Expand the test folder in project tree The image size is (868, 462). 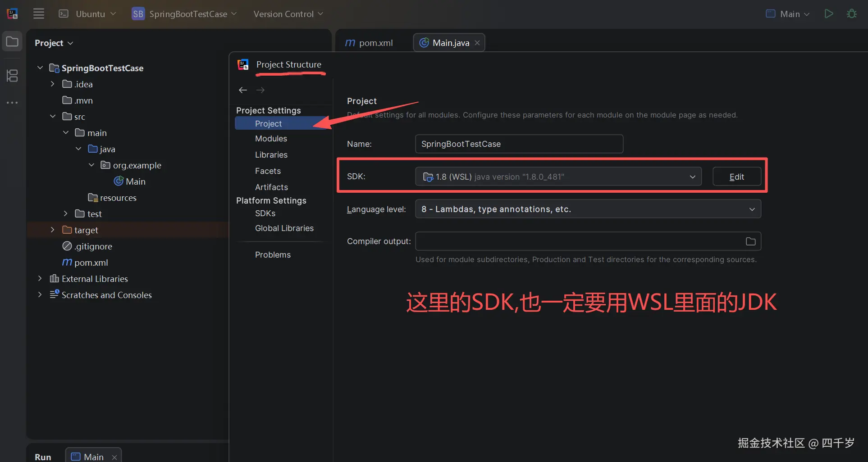[x=65, y=213]
